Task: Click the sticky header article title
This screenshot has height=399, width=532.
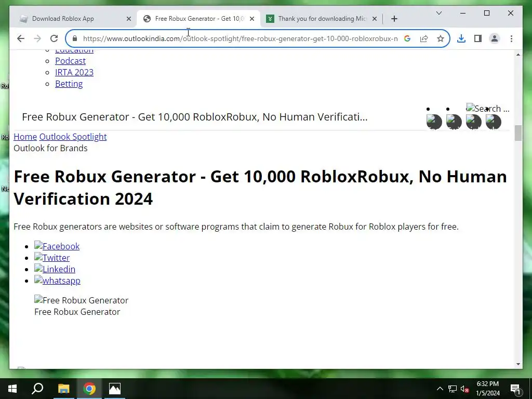Action: [x=195, y=117]
